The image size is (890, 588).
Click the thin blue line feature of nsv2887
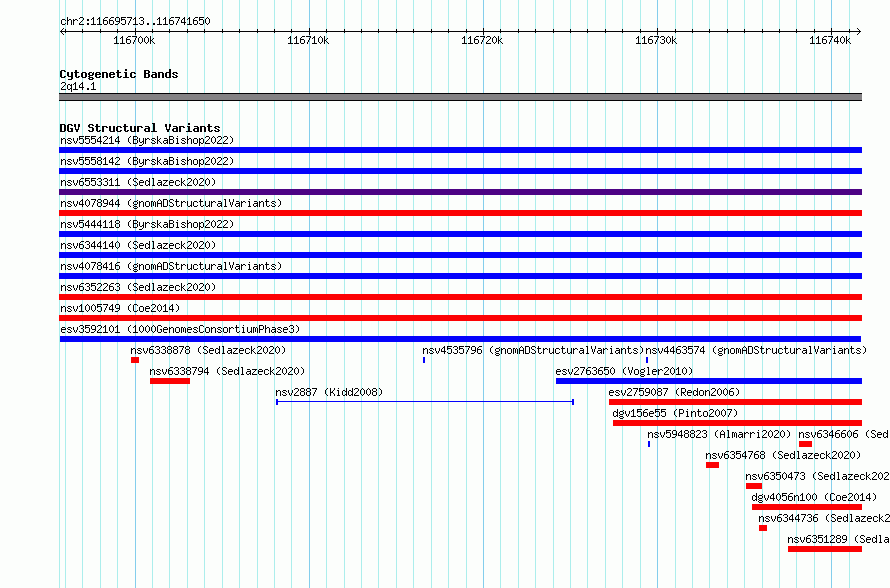pyautogui.click(x=425, y=402)
